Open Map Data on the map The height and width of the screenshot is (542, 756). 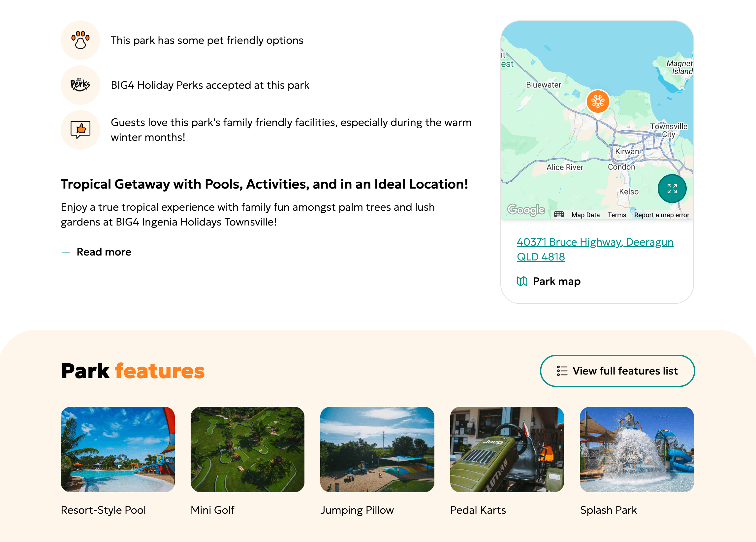pos(585,215)
